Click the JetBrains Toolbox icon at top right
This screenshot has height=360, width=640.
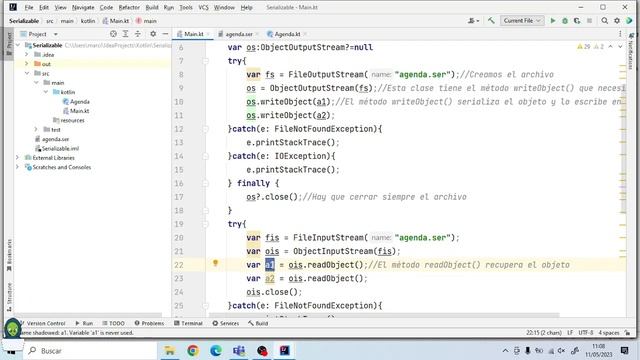pos(629,20)
